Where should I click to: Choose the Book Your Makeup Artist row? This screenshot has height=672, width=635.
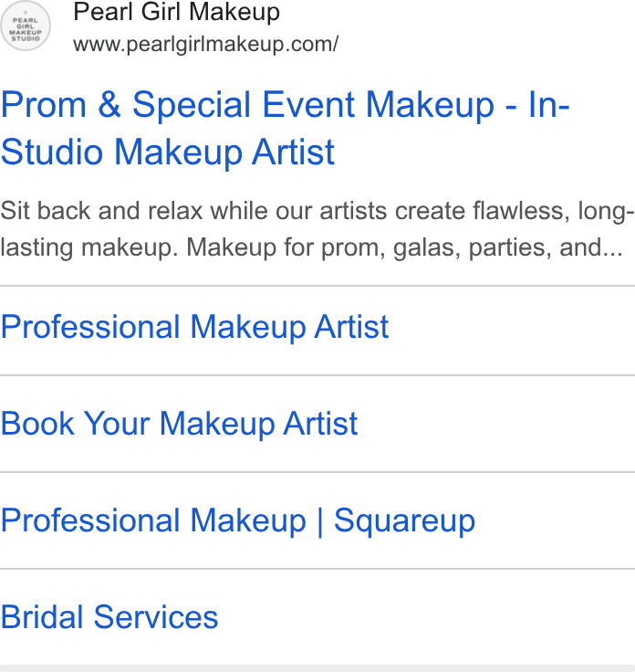click(x=317, y=424)
